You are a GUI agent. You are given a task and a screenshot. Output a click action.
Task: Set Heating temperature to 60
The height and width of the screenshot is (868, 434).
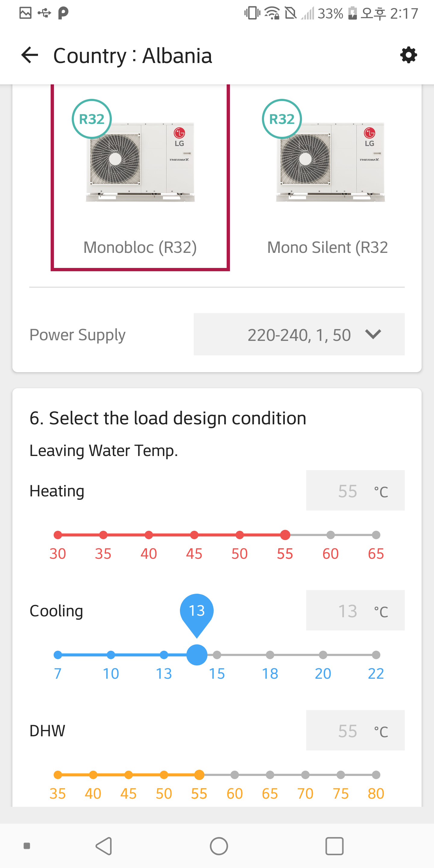[331, 535]
